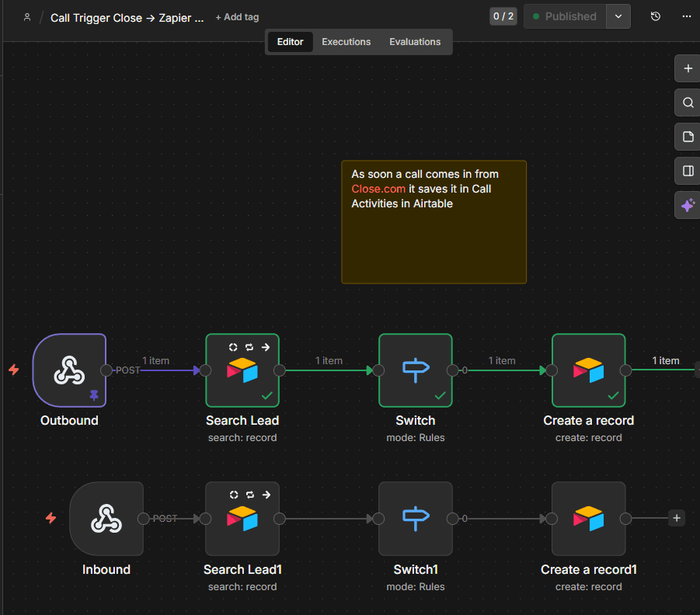
Task: Click Inbound node output connector
Action: tap(143, 519)
